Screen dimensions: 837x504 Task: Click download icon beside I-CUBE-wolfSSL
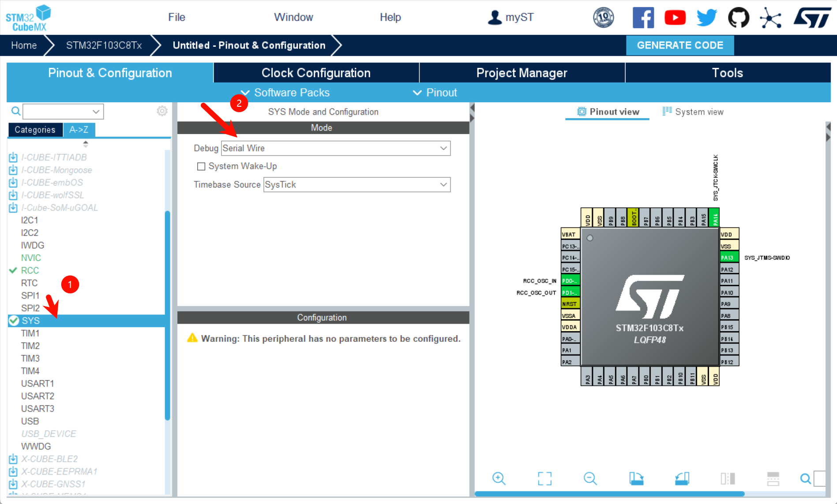(13, 195)
